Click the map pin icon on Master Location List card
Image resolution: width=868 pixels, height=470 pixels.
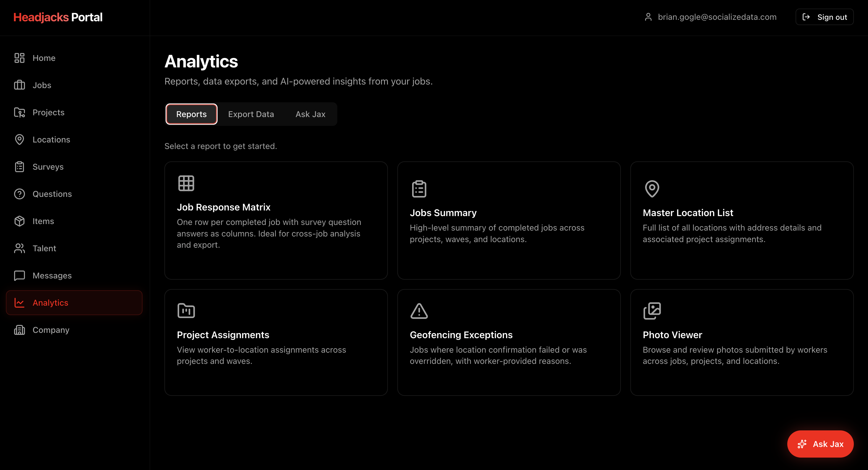point(652,189)
